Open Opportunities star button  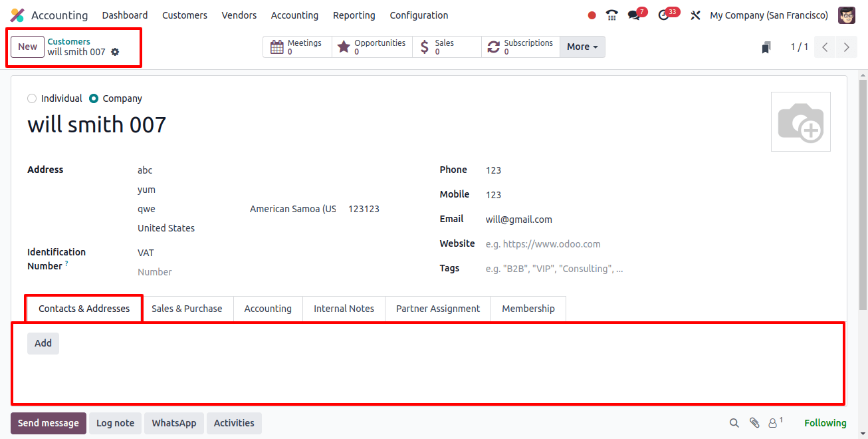coord(372,47)
